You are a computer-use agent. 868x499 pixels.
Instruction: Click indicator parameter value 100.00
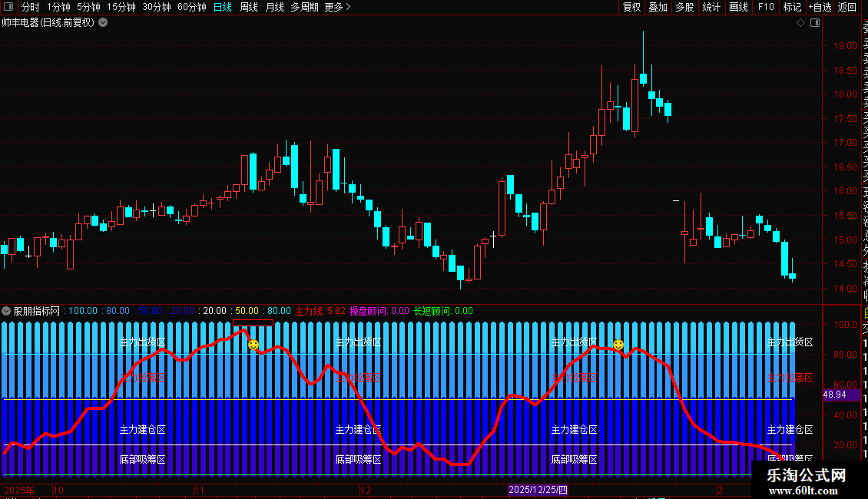[83, 311]
